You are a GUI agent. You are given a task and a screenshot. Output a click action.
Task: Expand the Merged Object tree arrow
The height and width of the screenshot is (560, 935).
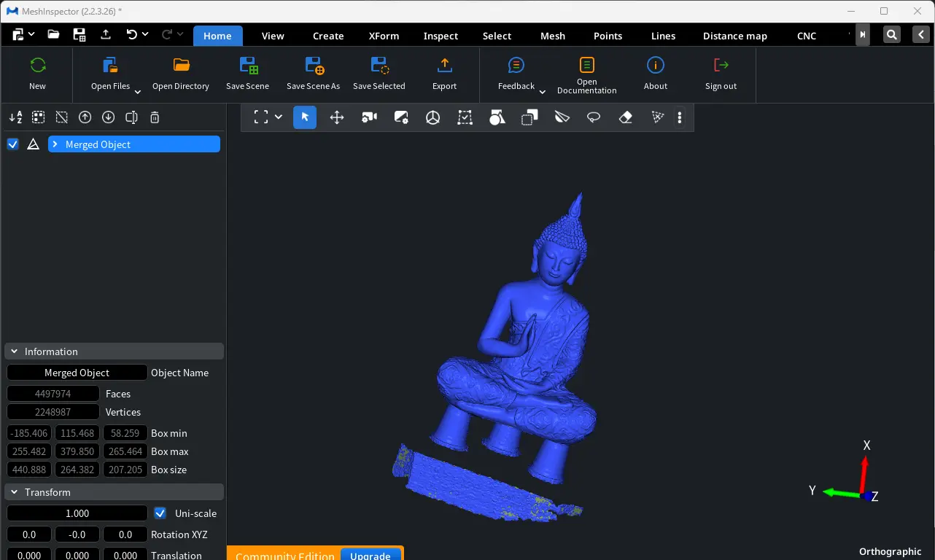tap(55, 144)
